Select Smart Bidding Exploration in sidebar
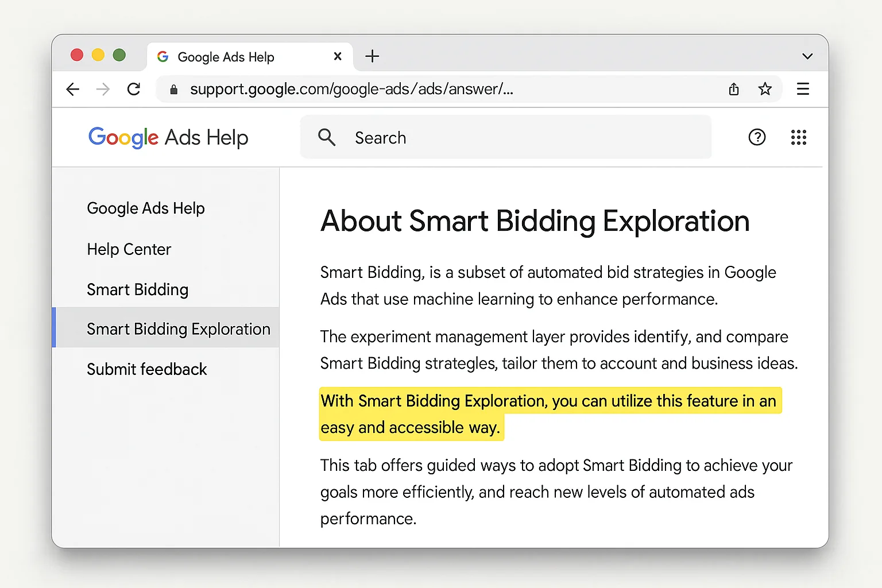 coord(178,328)
